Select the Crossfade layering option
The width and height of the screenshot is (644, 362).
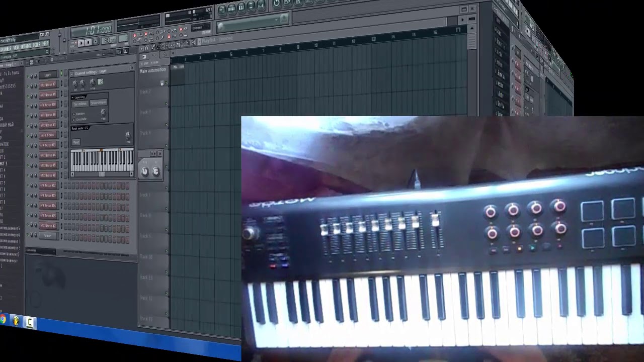[x=74, y=120]
